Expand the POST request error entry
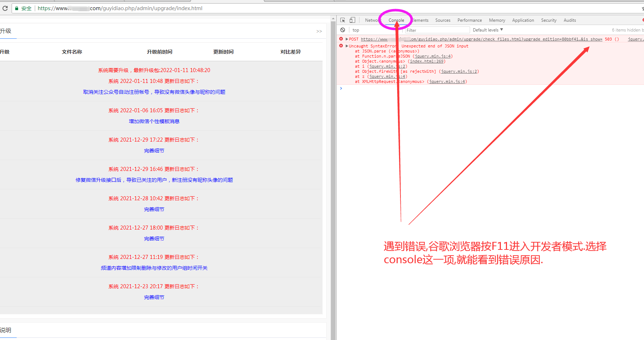The width and height of the screenshot is (644, 340). (347, 39)
